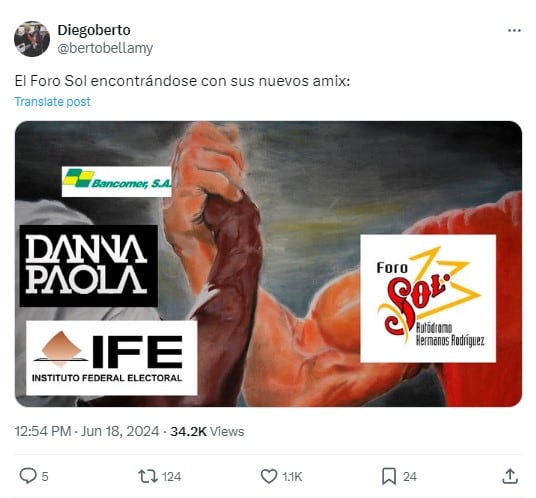
Task: Open the three-dot more options menu
Action: [514, 30]
